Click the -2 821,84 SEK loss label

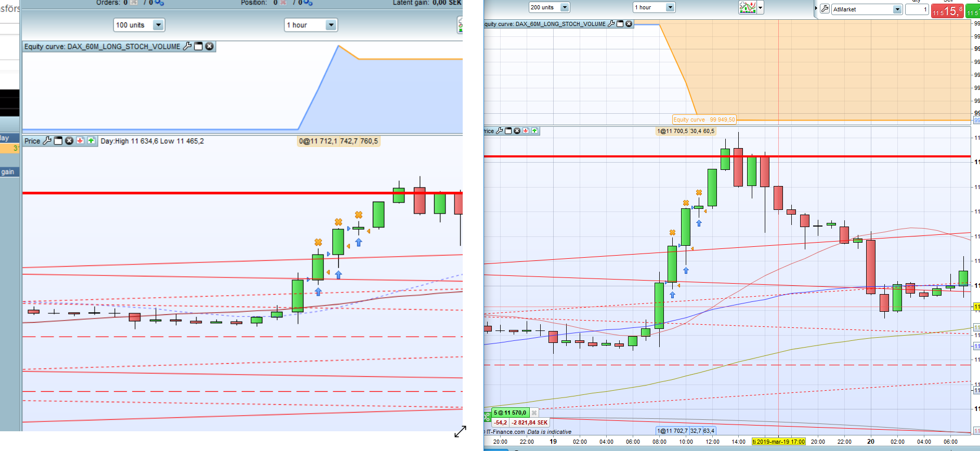tap(530, 423)
